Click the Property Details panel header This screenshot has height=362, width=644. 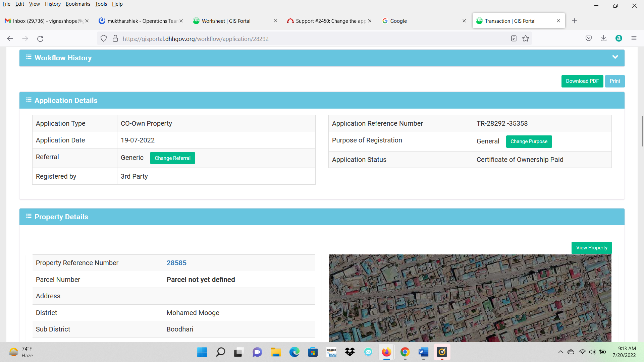click(x=322, y=217)
